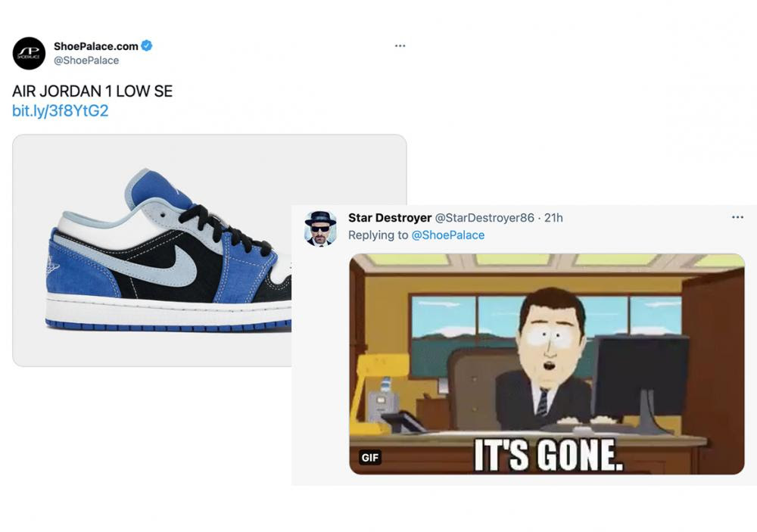Open Star Destroyer's profile picture
The width and height of the screenshot is (757, 532).
coord(320,228)
